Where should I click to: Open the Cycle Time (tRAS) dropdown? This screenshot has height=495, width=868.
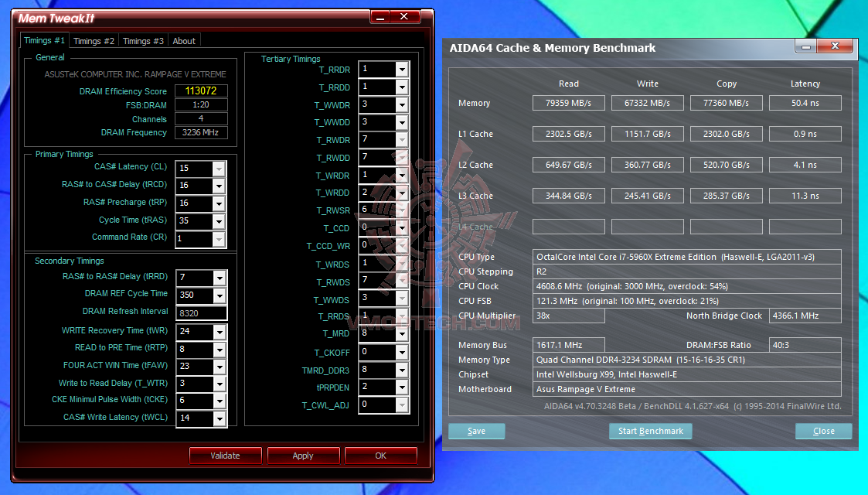tap(220, 221)
